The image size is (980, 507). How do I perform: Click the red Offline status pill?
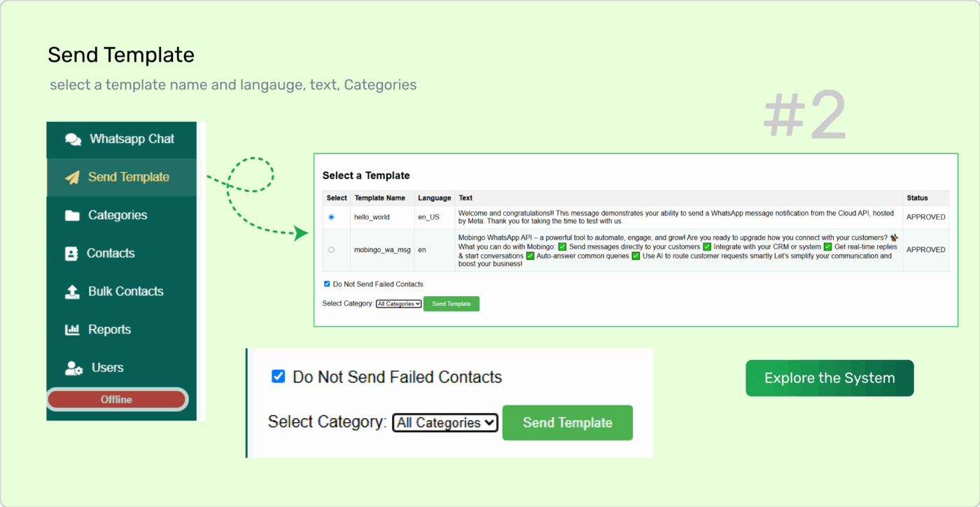[x=117, y=400]
